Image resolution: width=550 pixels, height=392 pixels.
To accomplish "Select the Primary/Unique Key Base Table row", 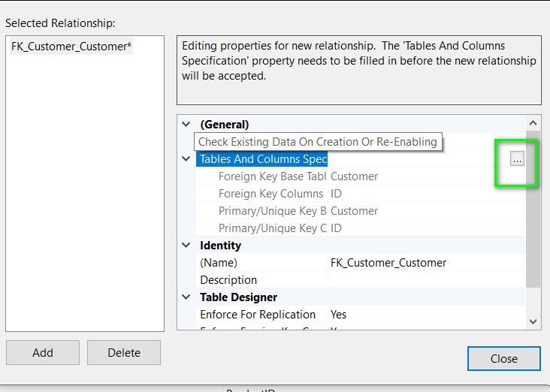I will tap(272, 211).
